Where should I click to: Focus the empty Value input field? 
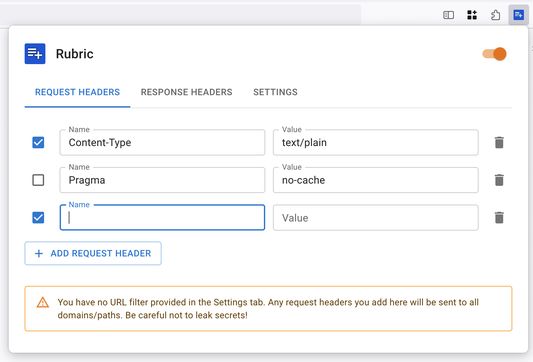[x=376, y=218]
